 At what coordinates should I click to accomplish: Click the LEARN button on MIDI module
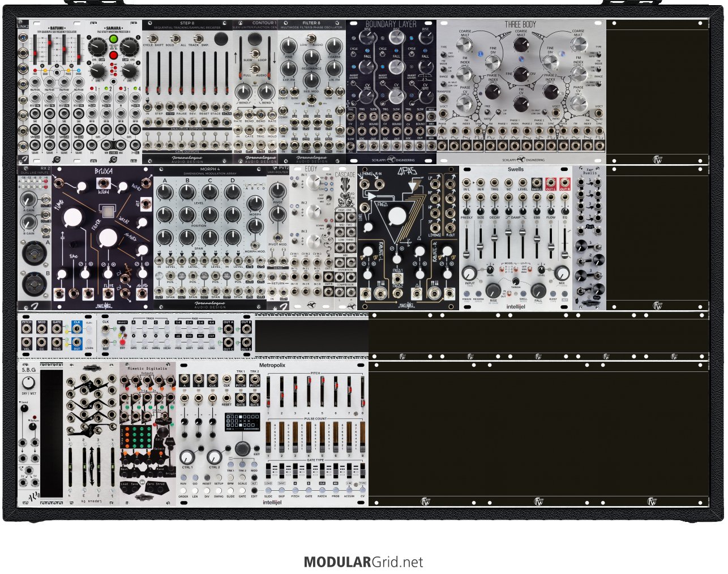[x=89, y=342]
